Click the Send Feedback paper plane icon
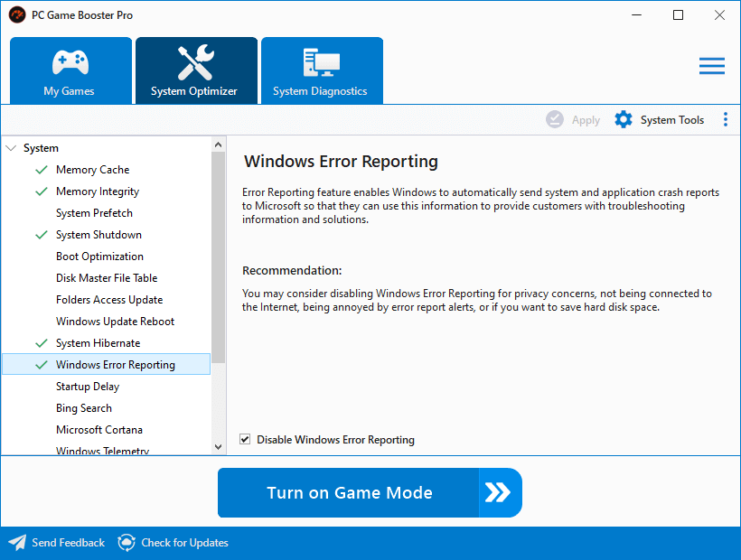This screenshot has height=560, width=741. click(x=15, y=542)
